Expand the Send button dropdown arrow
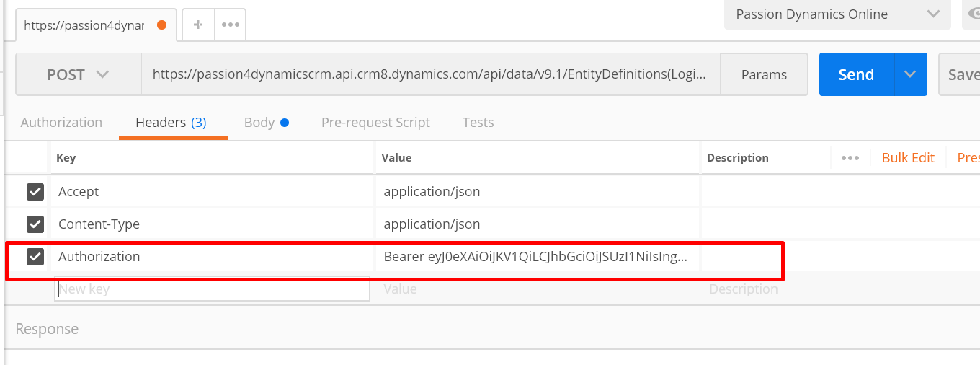 [910, 74]
